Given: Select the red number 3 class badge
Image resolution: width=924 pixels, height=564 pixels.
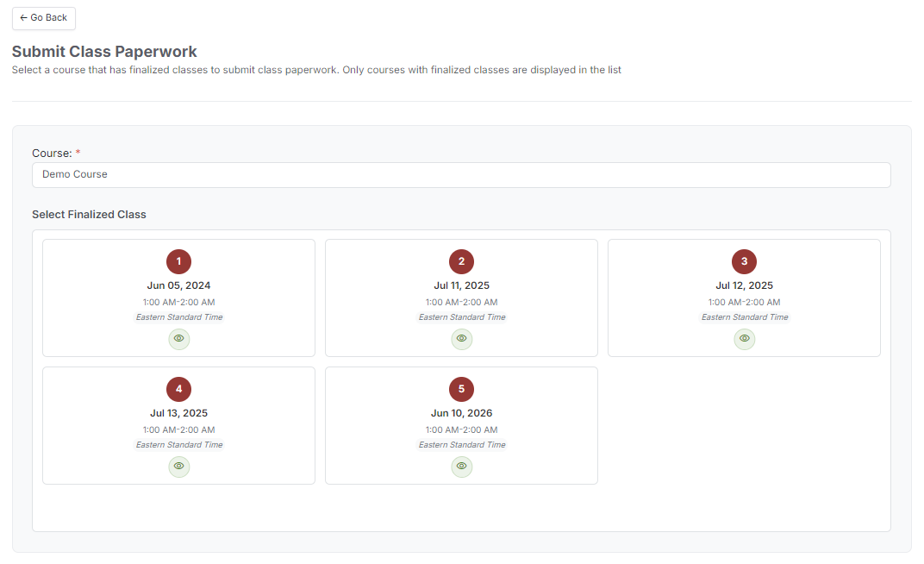Looking at the screenshot, I should click(744, 261).
